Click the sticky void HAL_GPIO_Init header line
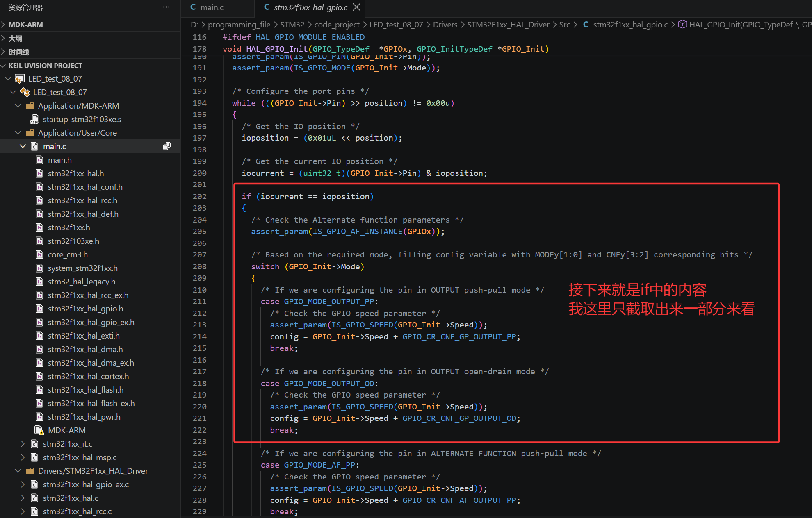This screenshot has width=812, height=518. click(385, 49)
